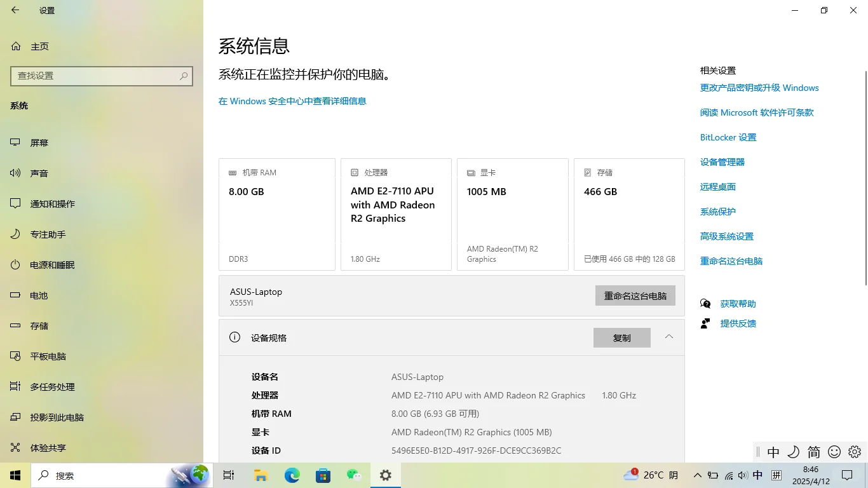
Task: Select 存储 in the Settings sidebar
Action: [x=40, y=325]
